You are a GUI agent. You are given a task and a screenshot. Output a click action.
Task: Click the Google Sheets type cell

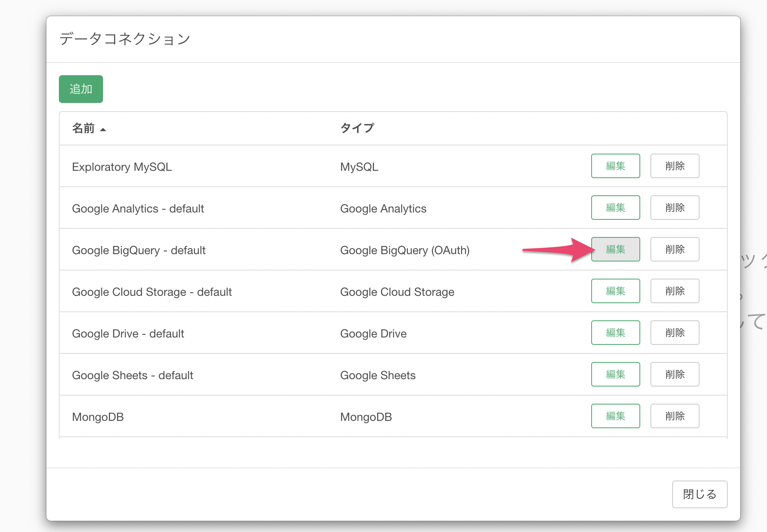tap(378, 376)
